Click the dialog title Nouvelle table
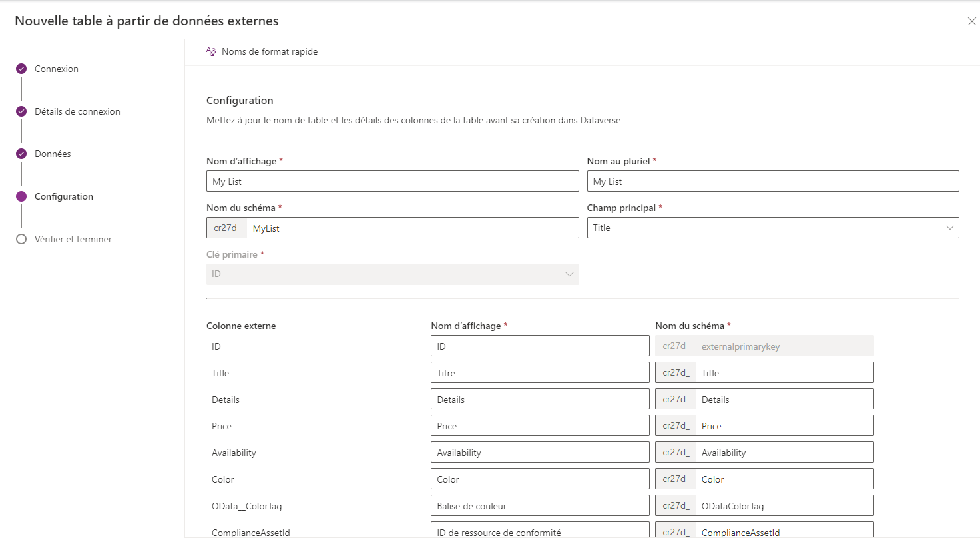 (x=146, y=21)
